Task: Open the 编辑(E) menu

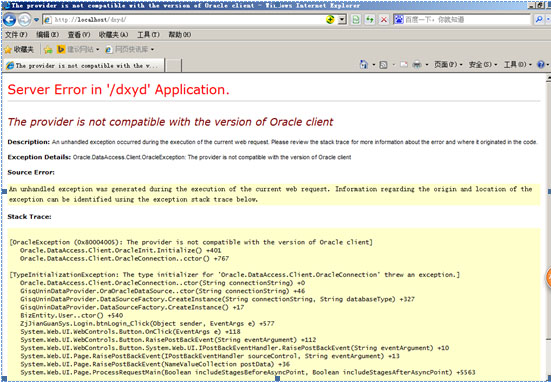Action: [x=47, y=34]
